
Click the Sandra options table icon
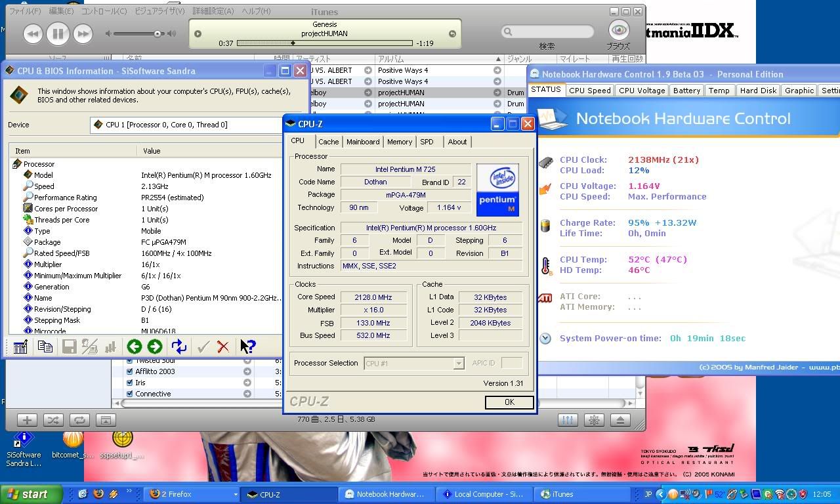point(20,346)
